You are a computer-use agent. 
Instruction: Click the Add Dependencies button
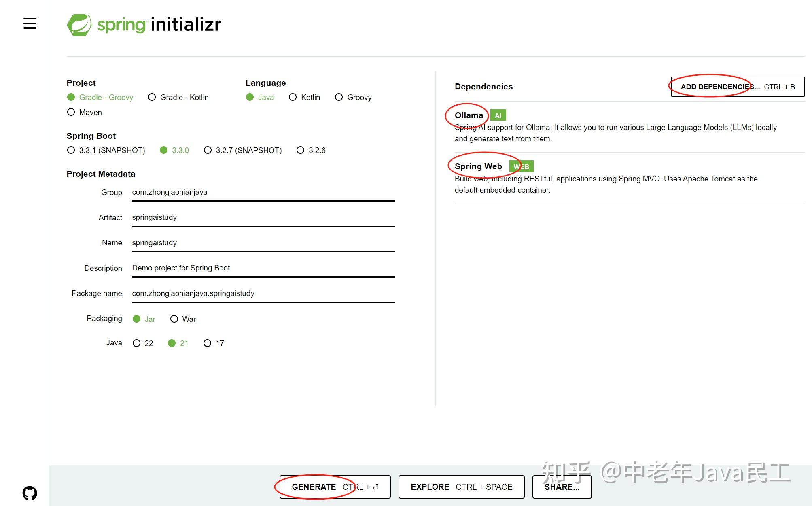737,87
